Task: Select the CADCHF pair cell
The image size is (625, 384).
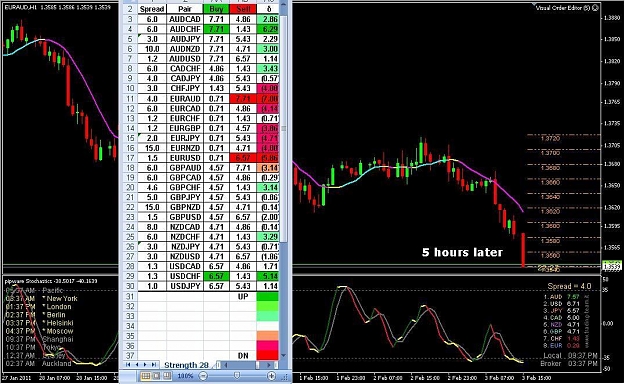Action: [x=185, y=69]
